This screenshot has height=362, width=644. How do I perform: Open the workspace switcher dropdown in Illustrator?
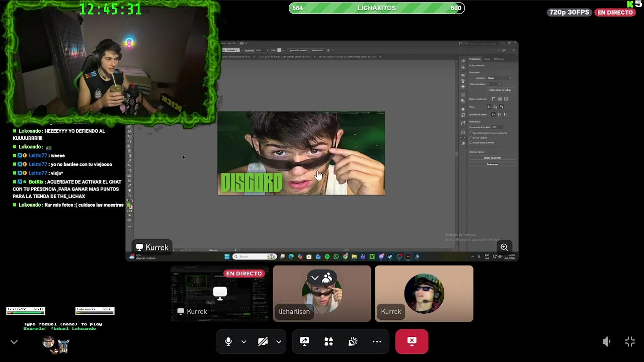[x=244, y=43]
